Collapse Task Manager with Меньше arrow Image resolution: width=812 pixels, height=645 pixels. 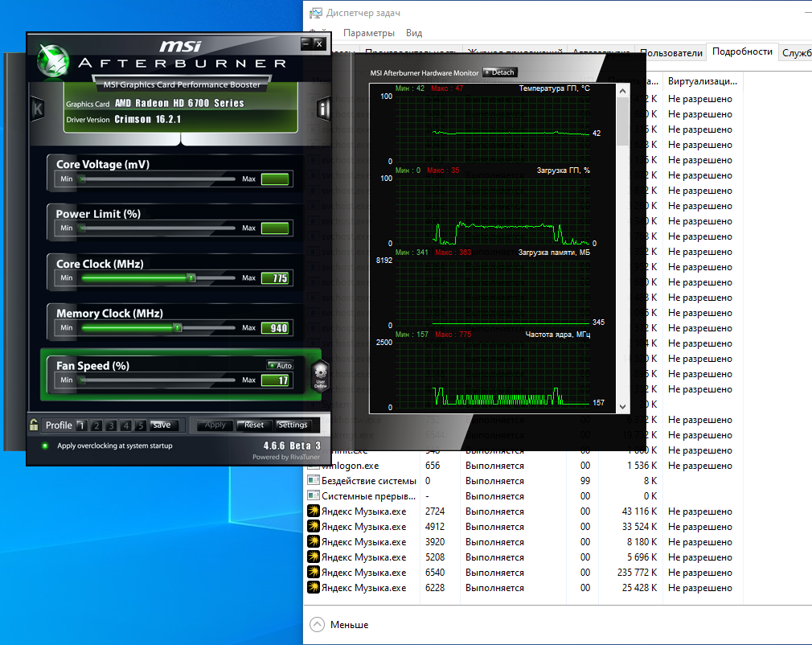[317, 625]
